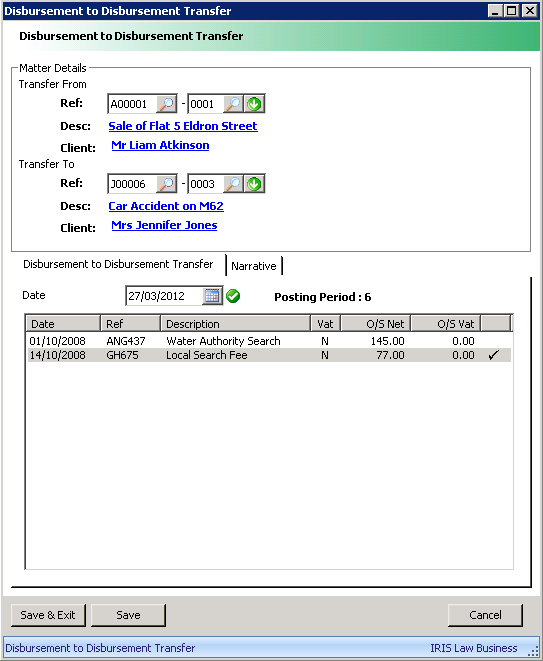Click the Save & Exit button

(48, 615)
